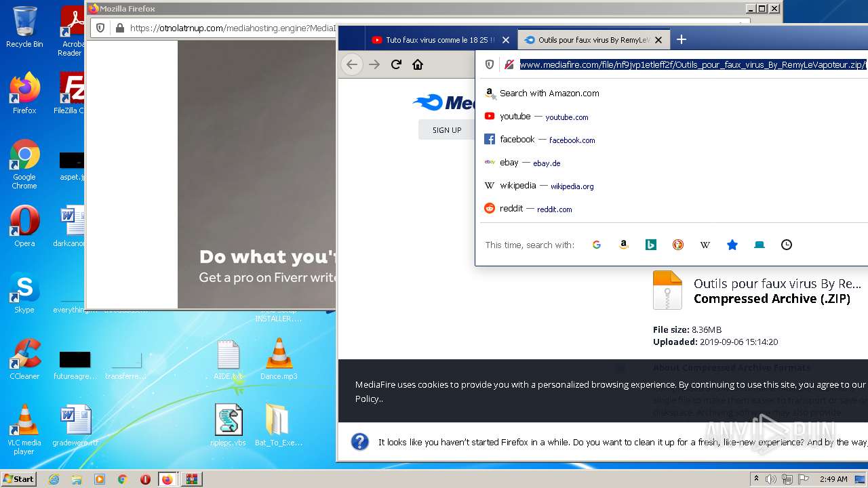Viewport: 868px width, 488px height.
Task: Search this time with Bing
Action: pos(651,245)
